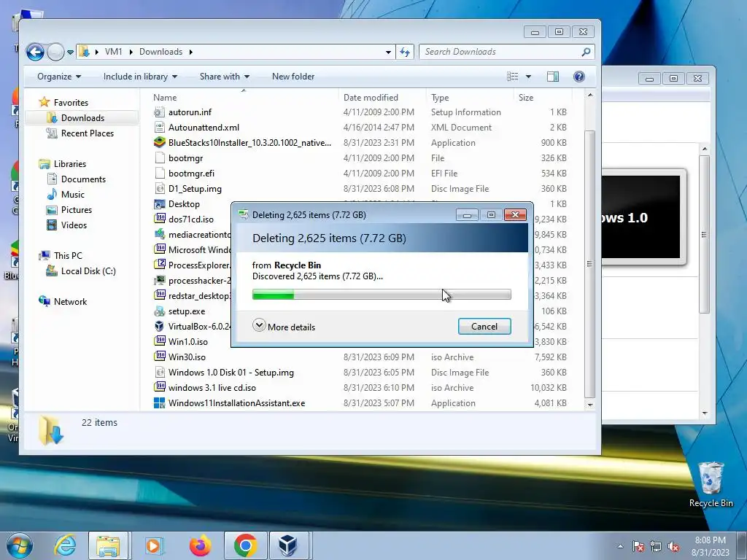Select the dos71cd.iso file icon
Viewport: 747px width, 560px height.
point(160,219)
